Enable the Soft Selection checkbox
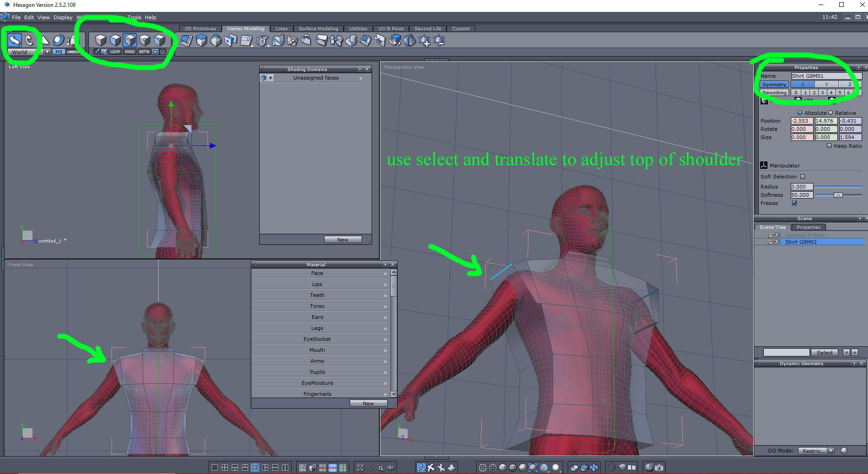This screenshot has width=868, height=474. pyautogui.click(x=803, y=177)
